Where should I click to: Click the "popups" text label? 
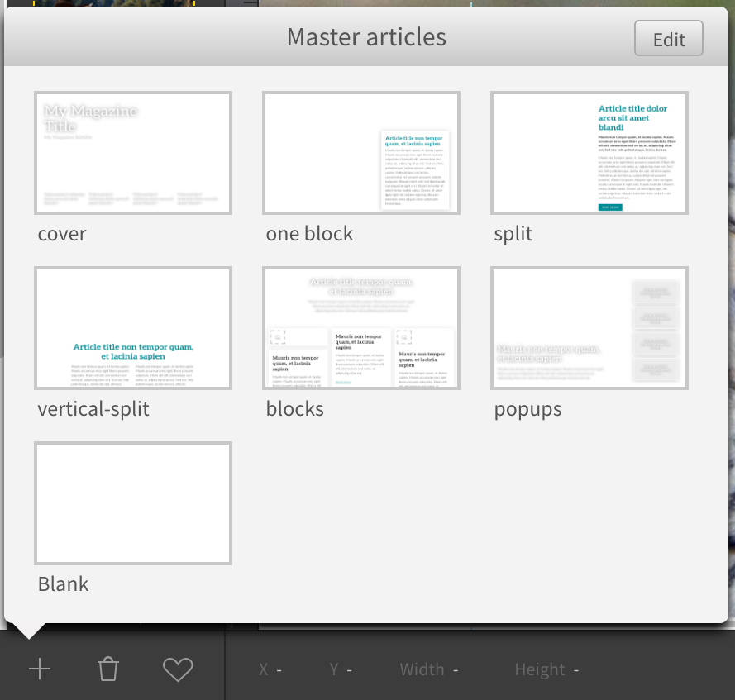(527, 409)
